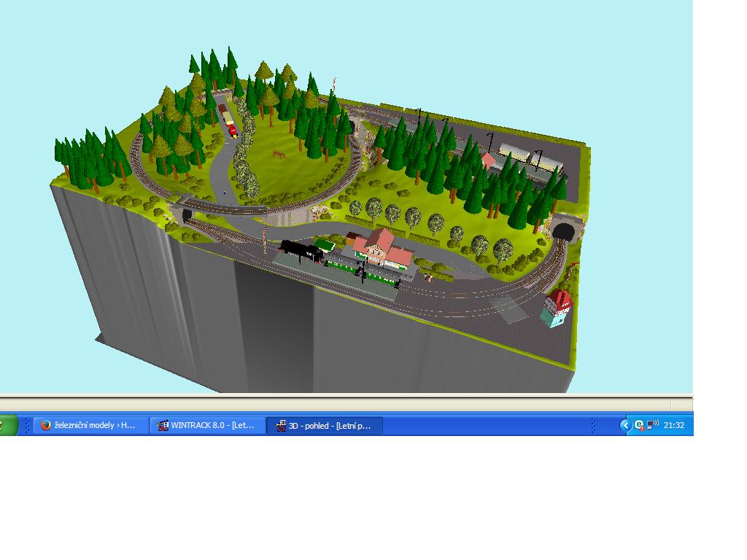Click the left tunnel portal under the bridge
The height and width of the screenshot is (560, 747).
pyautogui.click(x=185, y=214)
